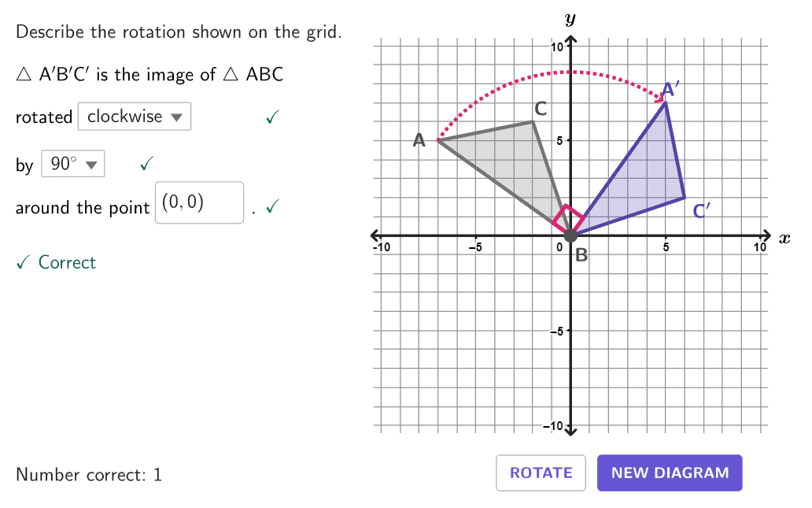Click vertex A′ of the purple triangle
812x508 pixels.
tap(666, 102)
